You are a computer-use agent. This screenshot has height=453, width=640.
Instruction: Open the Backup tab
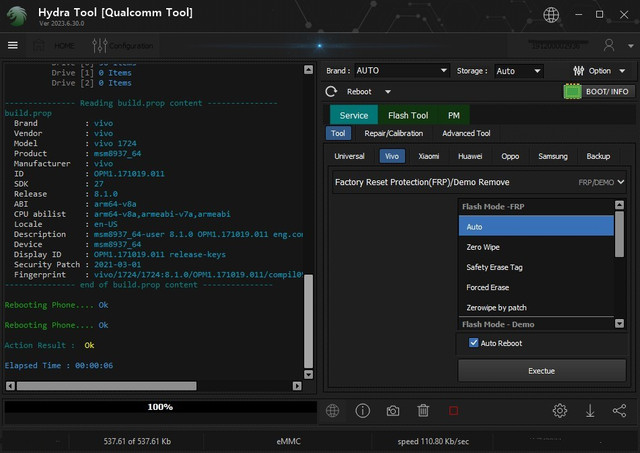[598, 156]
